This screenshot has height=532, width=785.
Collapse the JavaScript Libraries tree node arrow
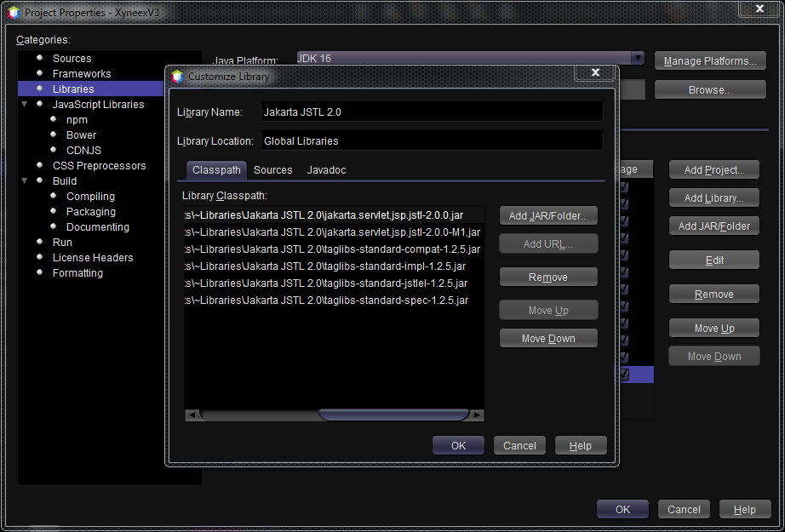point(25,104)
